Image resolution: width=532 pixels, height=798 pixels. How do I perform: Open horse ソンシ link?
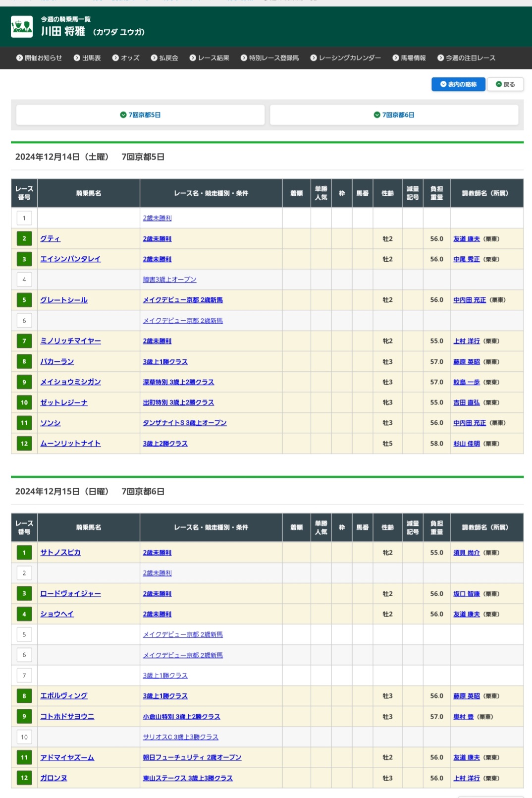[51, 423]
